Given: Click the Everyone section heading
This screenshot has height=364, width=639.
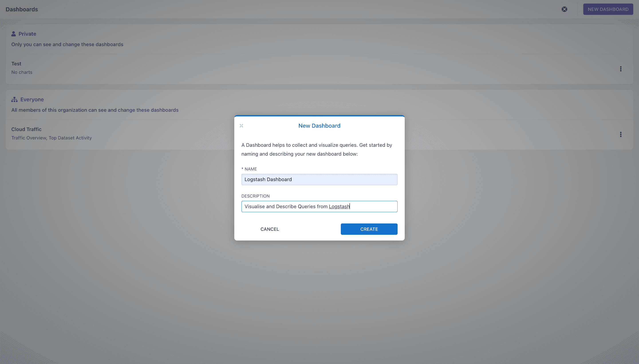Looking at the screenshot, I should coord(32,100).
